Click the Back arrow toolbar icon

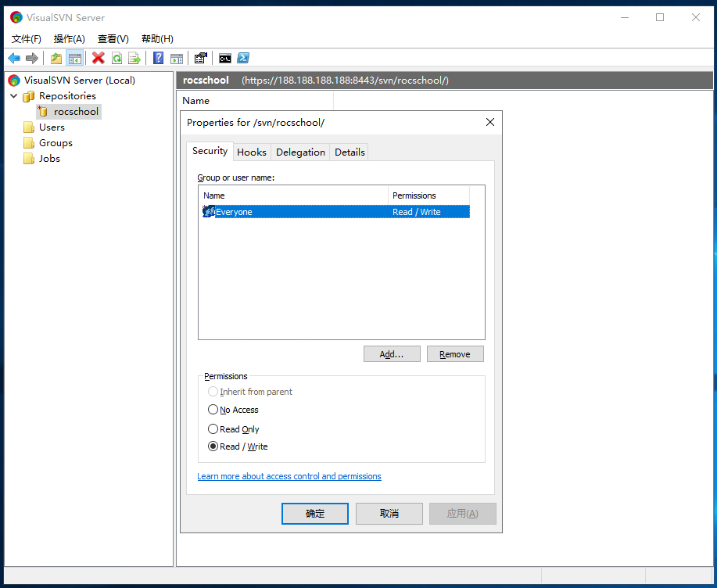(14, 58)
